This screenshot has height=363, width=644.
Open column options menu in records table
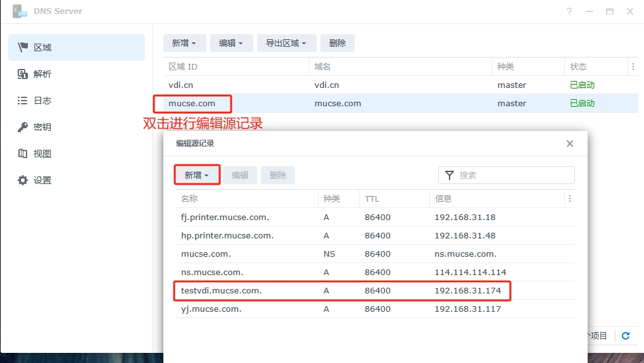click(569, 199)
